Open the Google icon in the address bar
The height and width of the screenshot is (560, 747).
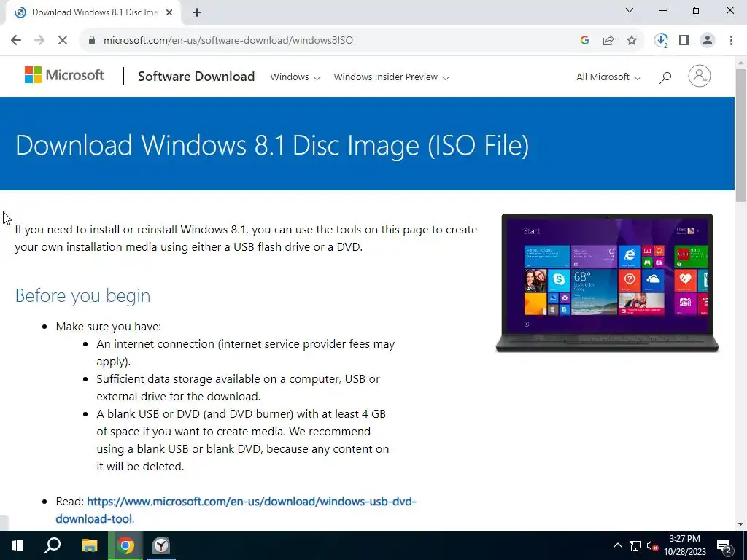[x=585, y=41]
